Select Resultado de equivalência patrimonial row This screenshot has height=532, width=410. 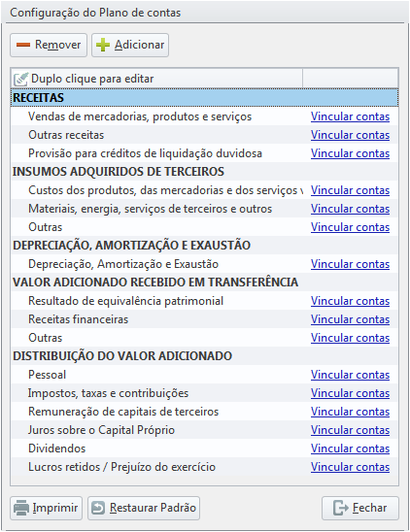coord(204,301)
